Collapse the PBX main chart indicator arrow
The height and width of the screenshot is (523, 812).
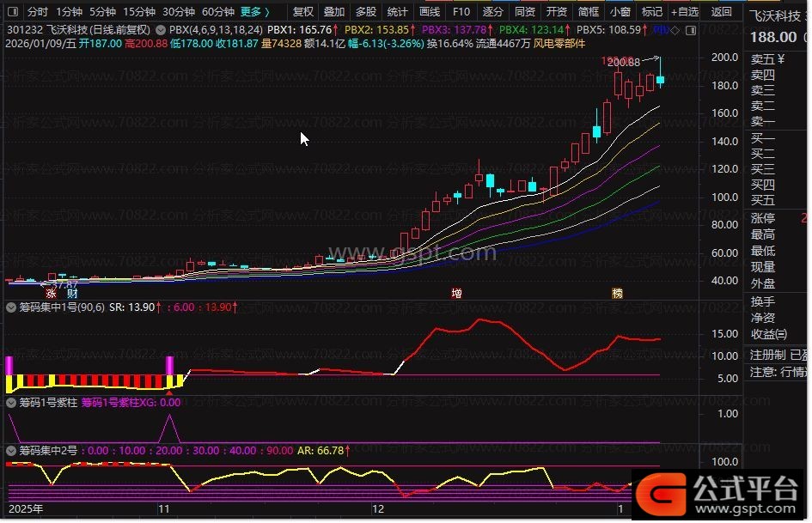click(x=162, y=29)
